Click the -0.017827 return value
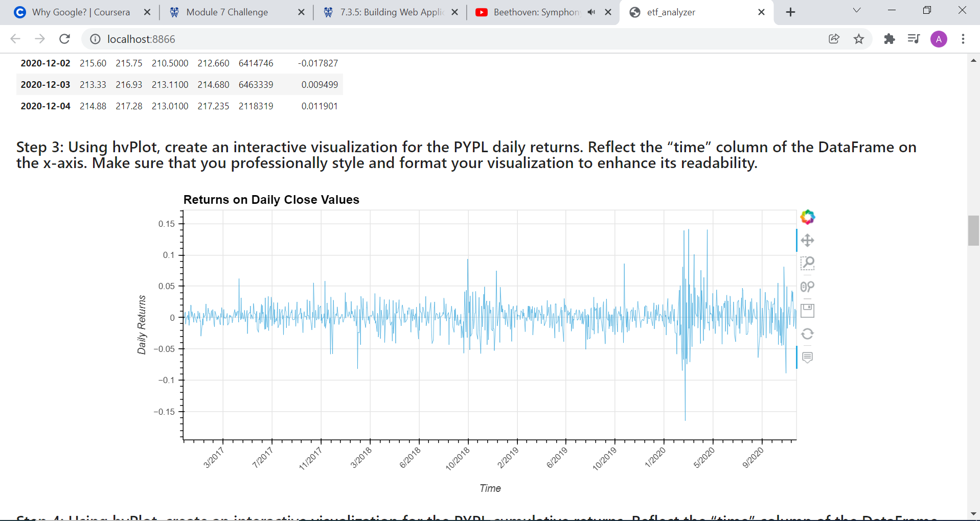980x521 pixels. 318,63
